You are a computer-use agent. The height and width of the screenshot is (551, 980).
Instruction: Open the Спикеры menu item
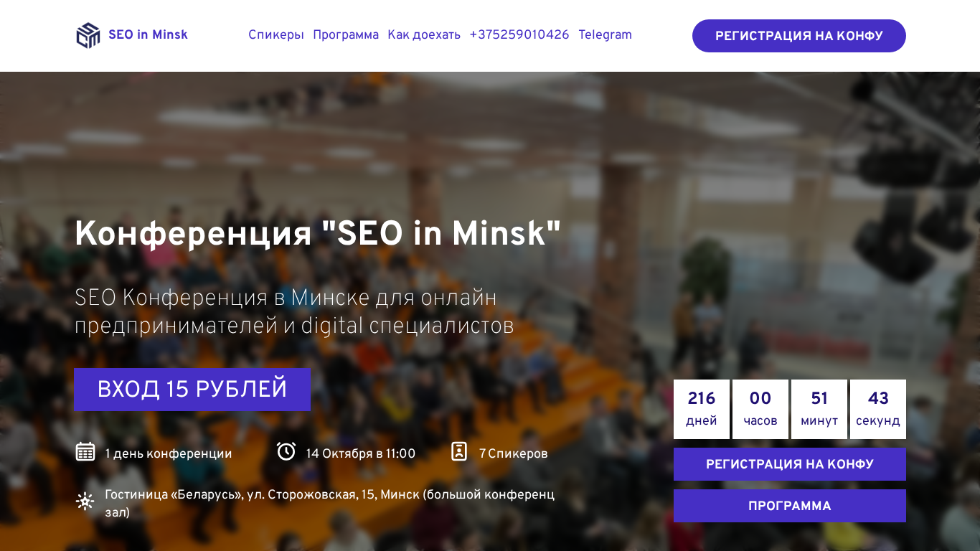pos(276,35)
